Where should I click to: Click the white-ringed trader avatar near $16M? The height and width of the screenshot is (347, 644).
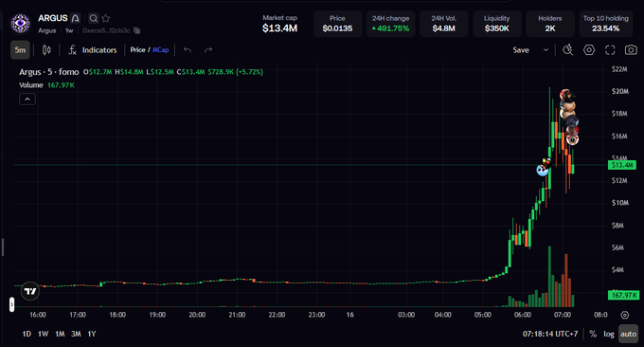point(572,139)
